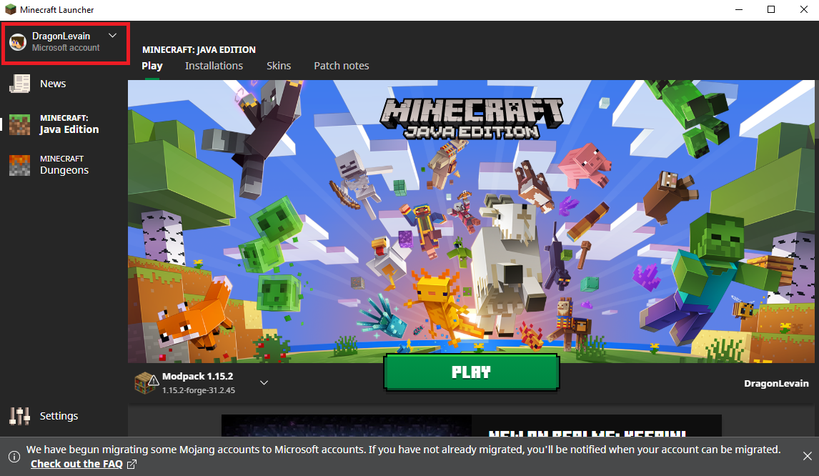
Task: Click the Minecraft Java Edition hero banner
Action: coord(471,221)
